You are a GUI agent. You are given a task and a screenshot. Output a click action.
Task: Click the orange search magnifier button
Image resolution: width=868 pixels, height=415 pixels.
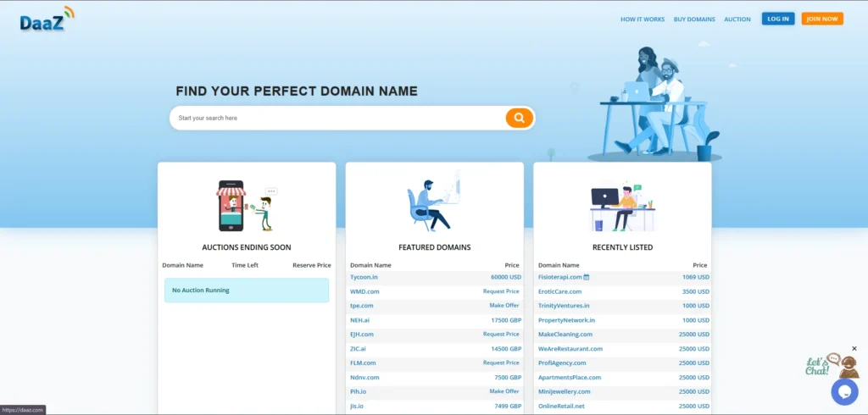click(519, 118)
